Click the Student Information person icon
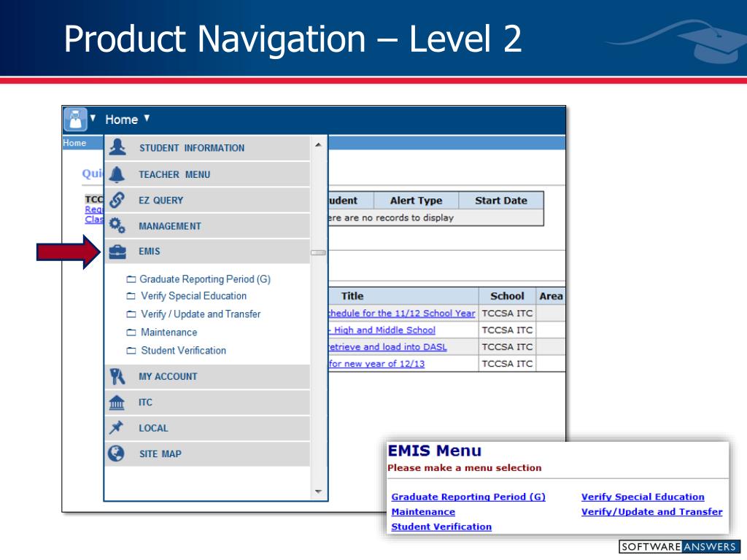 point(117,147)
